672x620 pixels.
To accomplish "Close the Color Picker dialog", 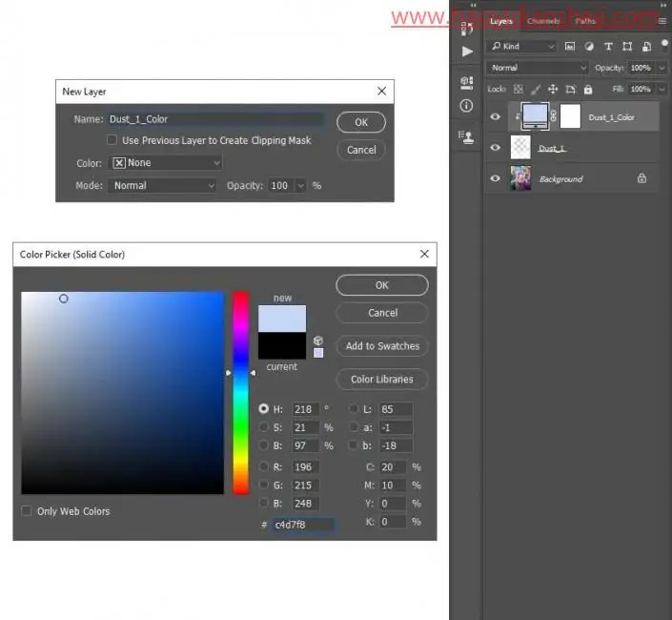I will [x=424, y=254].
